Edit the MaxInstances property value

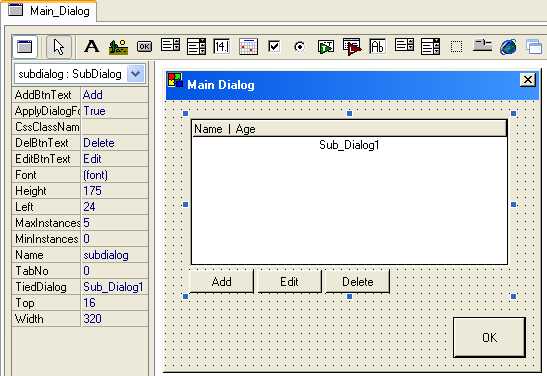coord(114,223)
